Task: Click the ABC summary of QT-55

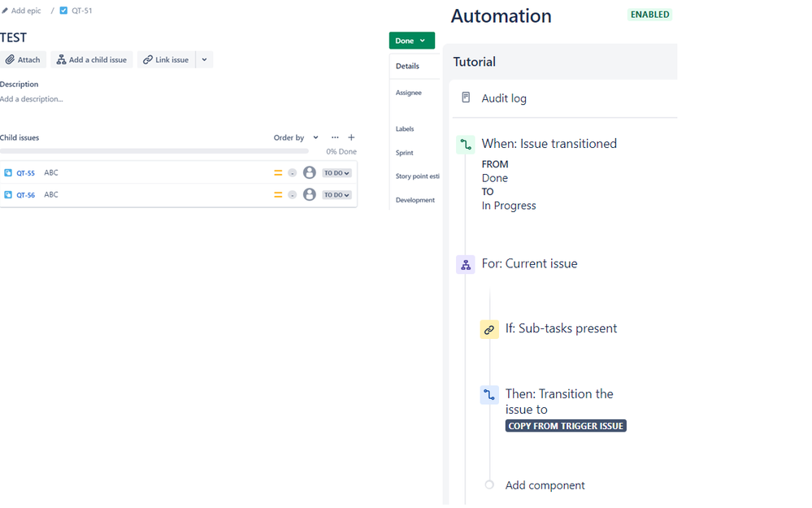Action: coord(51,173)
